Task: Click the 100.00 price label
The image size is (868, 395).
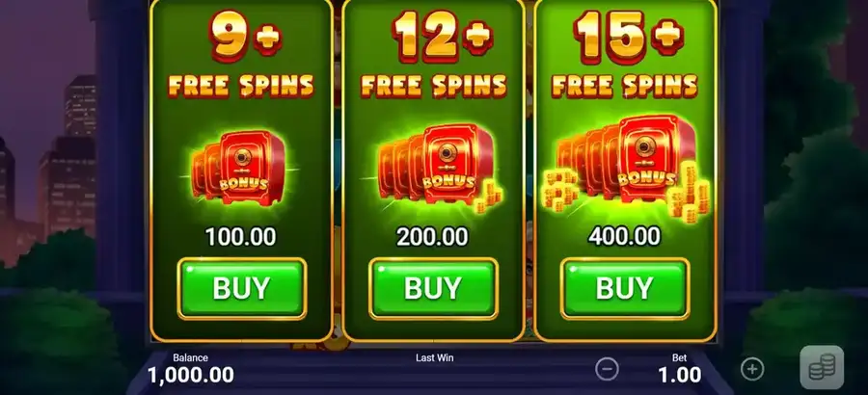Action: (240, 237)
